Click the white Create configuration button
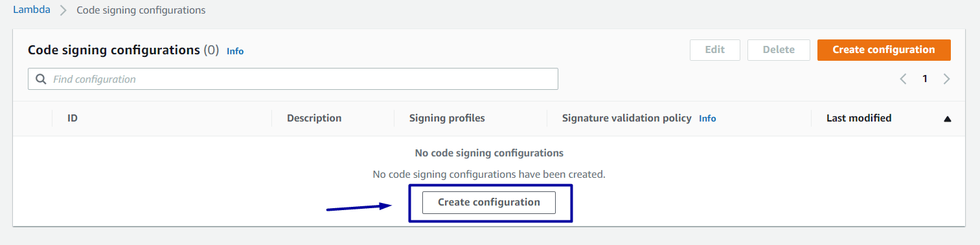Viewport: 980px width, 245px height. pyautogui.click(x=489, y=202)
